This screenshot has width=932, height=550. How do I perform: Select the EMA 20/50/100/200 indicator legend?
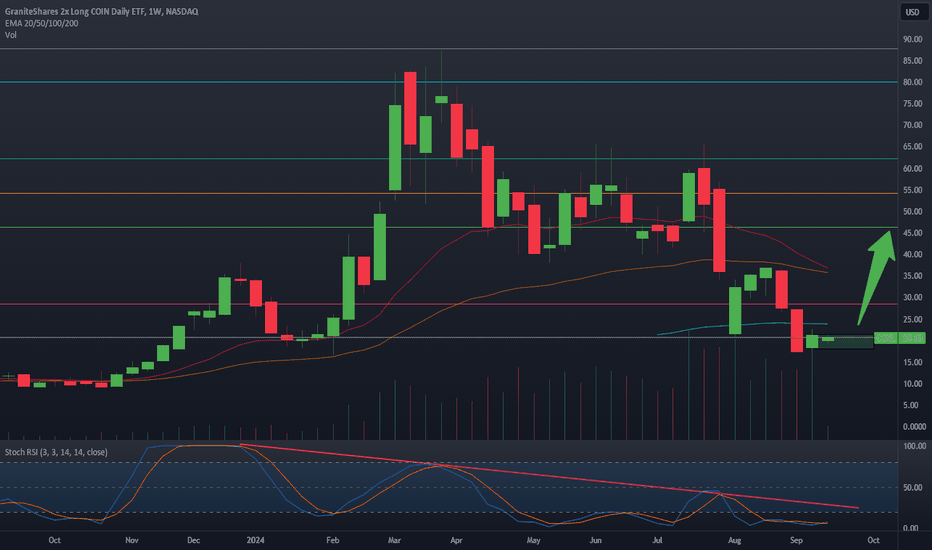42,23
